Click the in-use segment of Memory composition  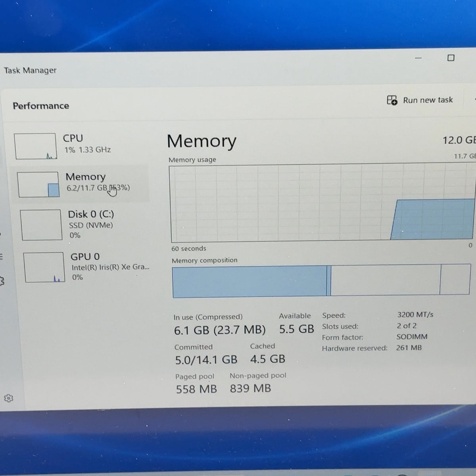point(250,282)
